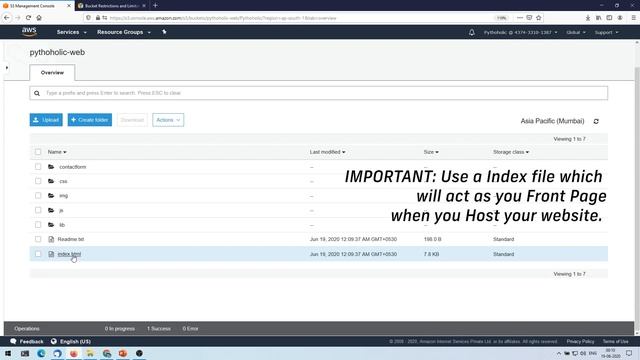The height and width of the screenshot is (360, 640).
Task: Open the Privacy Policy link
Action: [x=580, y=341]
